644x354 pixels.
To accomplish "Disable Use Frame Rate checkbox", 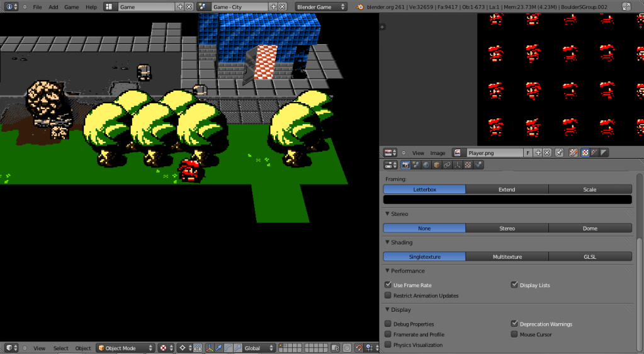I will (388, 285).
